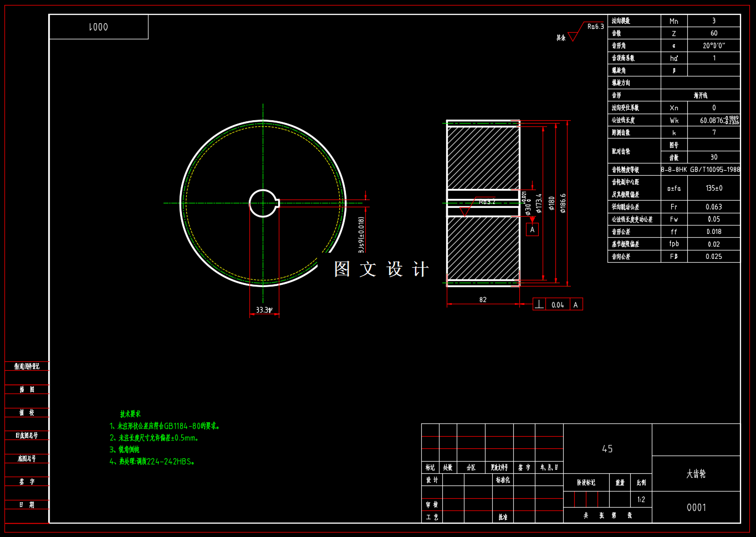Click the "fpb" symbol cell
Screen dimensions: 756x537
(x=674, y=244)
